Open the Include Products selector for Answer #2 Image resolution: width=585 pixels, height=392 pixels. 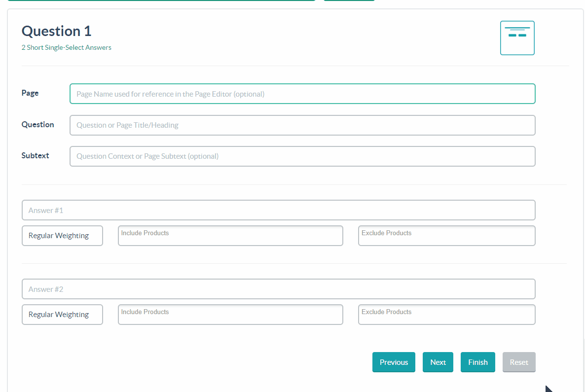230,315
